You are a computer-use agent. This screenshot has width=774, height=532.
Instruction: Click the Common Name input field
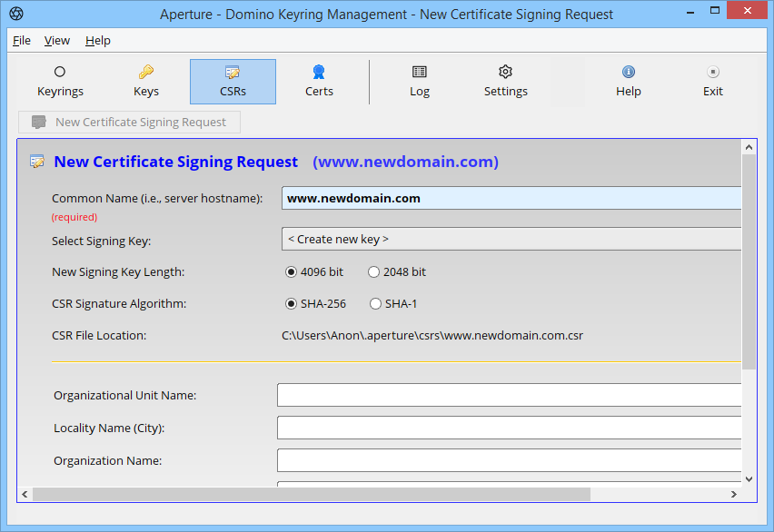tap(511, 198)
